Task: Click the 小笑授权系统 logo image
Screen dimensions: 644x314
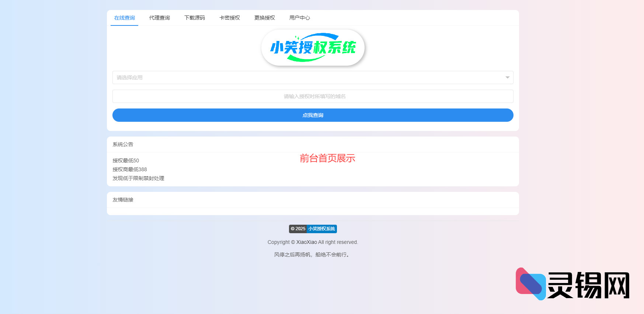Action: coord(313,48)
